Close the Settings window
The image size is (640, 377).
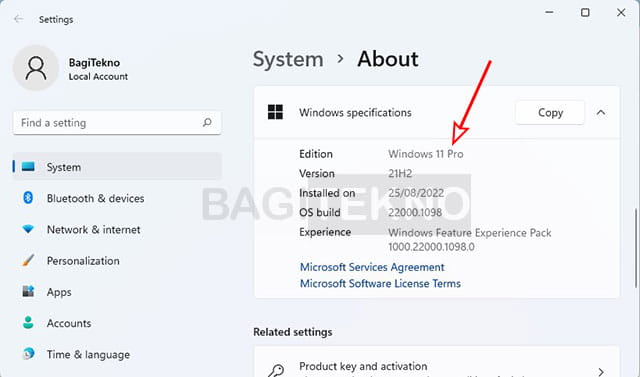621,13
